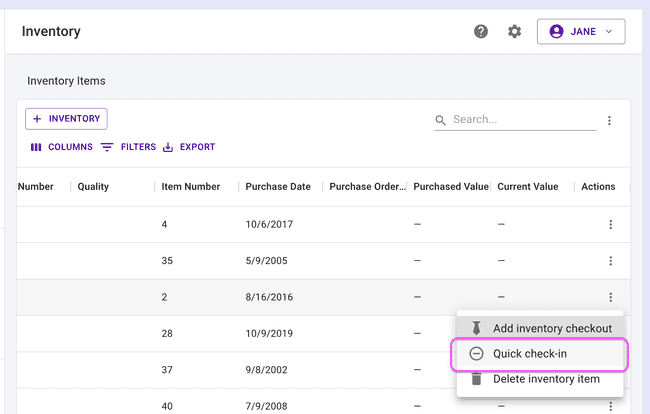Click the add INVENTORY button
The height and width of the screenshot is (414, 650).
(x=66, y=119)
